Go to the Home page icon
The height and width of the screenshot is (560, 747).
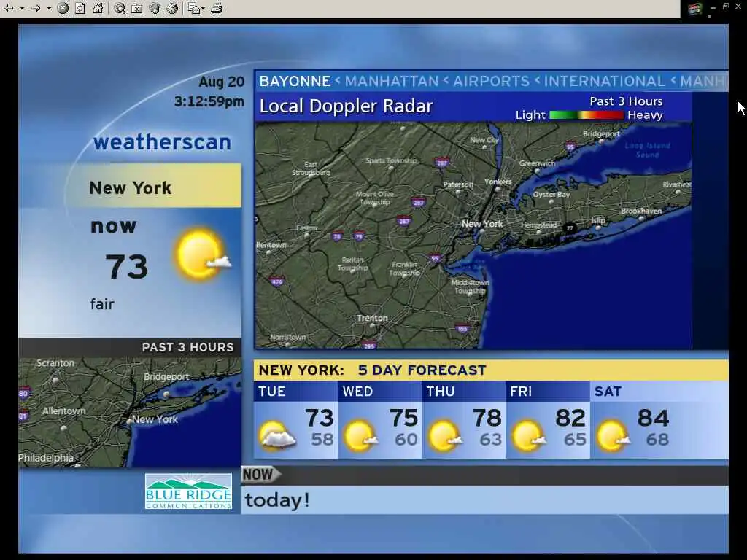pyautogui.click(x=98, y=8)
